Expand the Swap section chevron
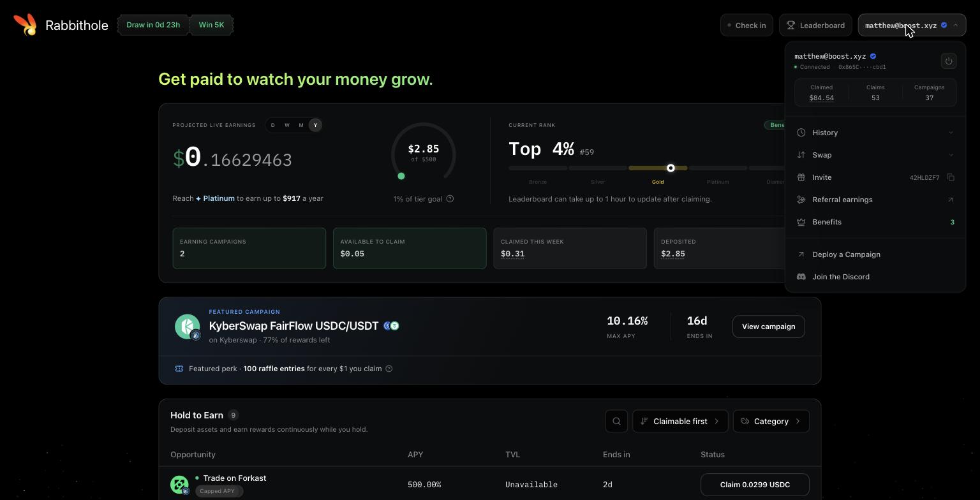980x500 pixels. pyautogui.click(x=951, y=155)
